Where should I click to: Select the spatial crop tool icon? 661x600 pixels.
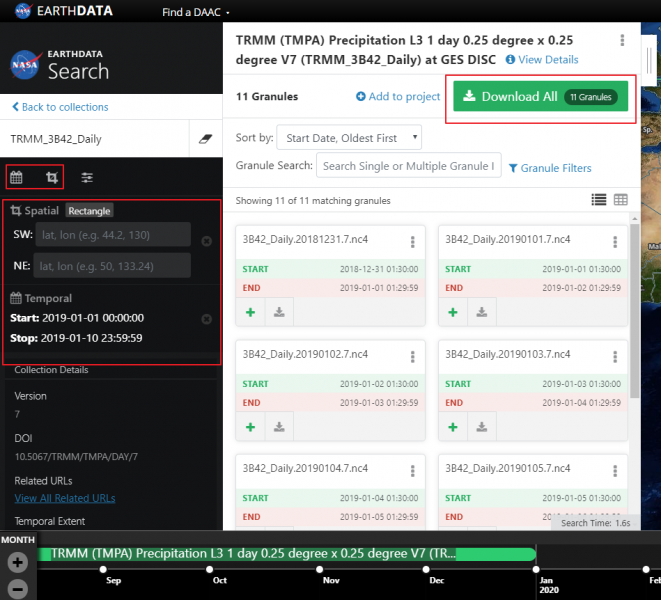click(51, 177)
